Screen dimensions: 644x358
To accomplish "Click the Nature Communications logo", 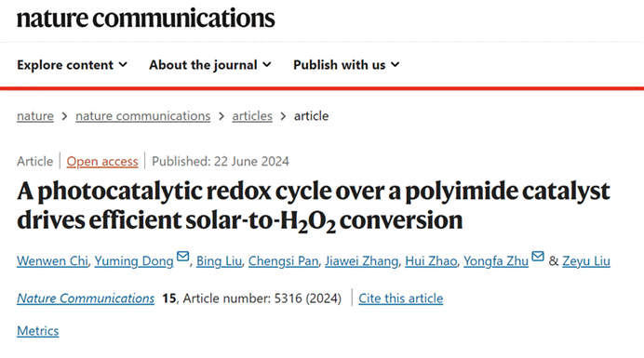I will [146, 19].
